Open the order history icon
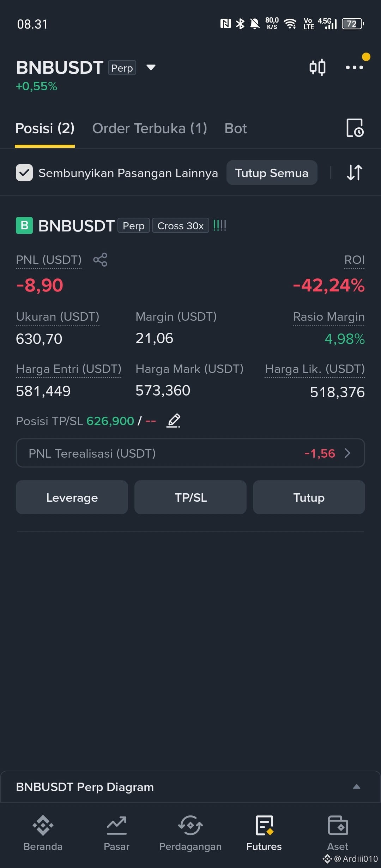381x868 pixels. (x=355, y=128)
